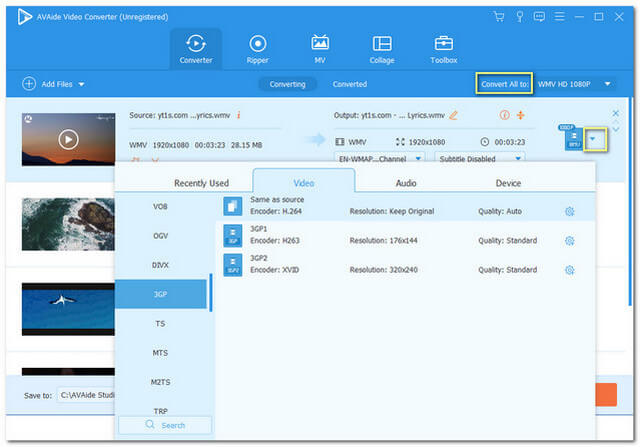Open the EN-WMAP audio channel dropdown

[x=379, y=158]
